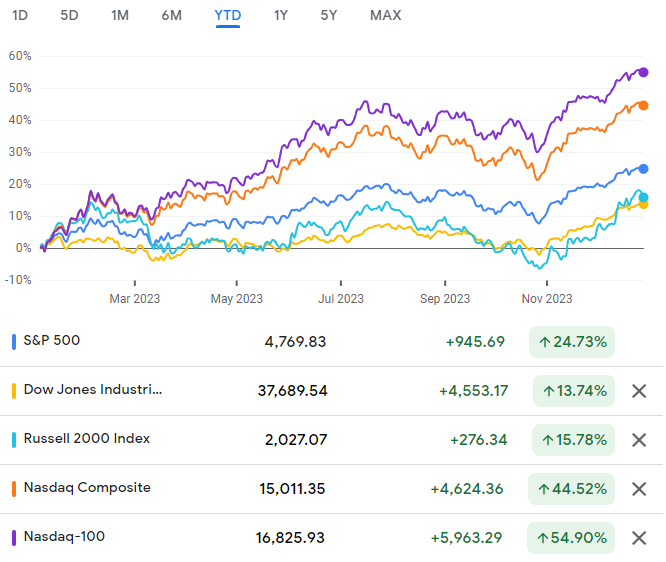Select the MAX time range
The height and width of the screenshot is (562, 666).
coord(386,15)
